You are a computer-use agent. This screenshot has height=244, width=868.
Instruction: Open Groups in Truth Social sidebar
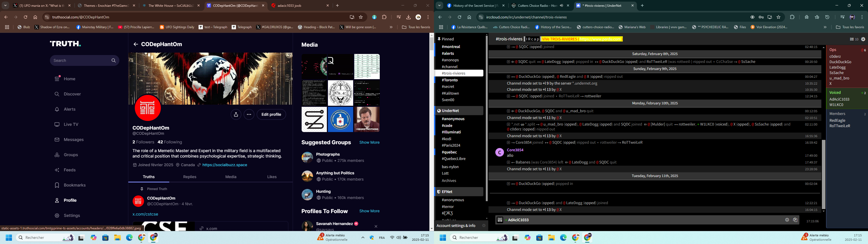(x=67, y=155)
